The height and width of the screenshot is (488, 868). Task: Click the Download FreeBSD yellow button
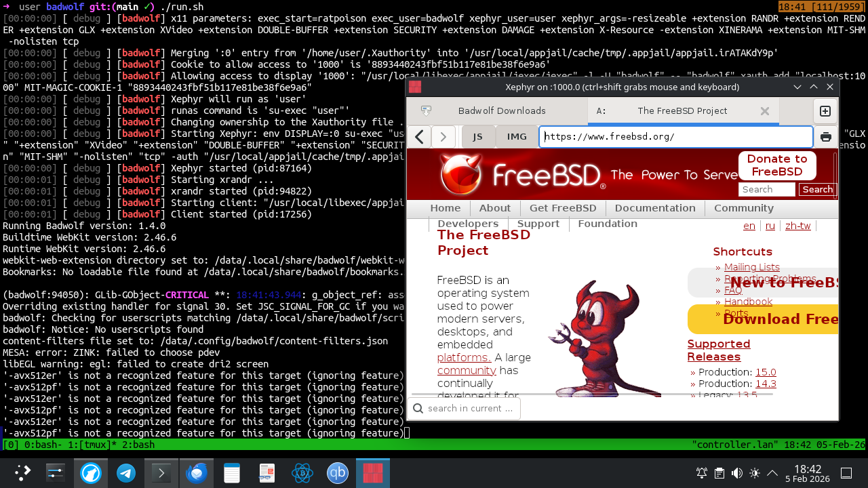coord(763,319)
